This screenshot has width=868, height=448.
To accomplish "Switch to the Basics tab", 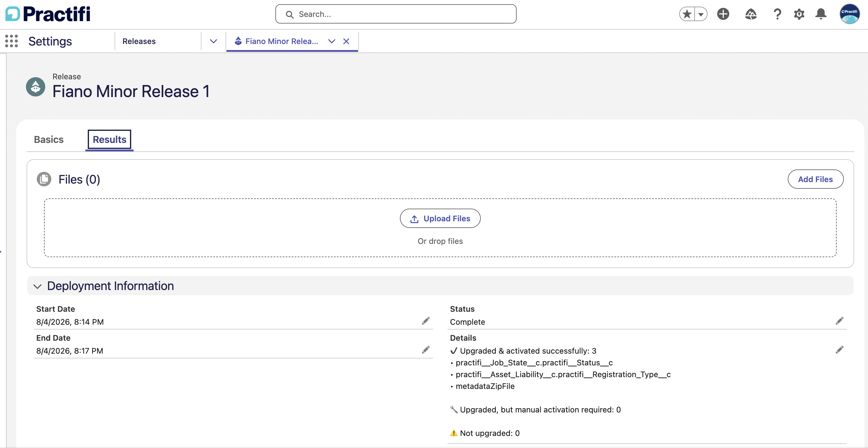I will [49, 140].
